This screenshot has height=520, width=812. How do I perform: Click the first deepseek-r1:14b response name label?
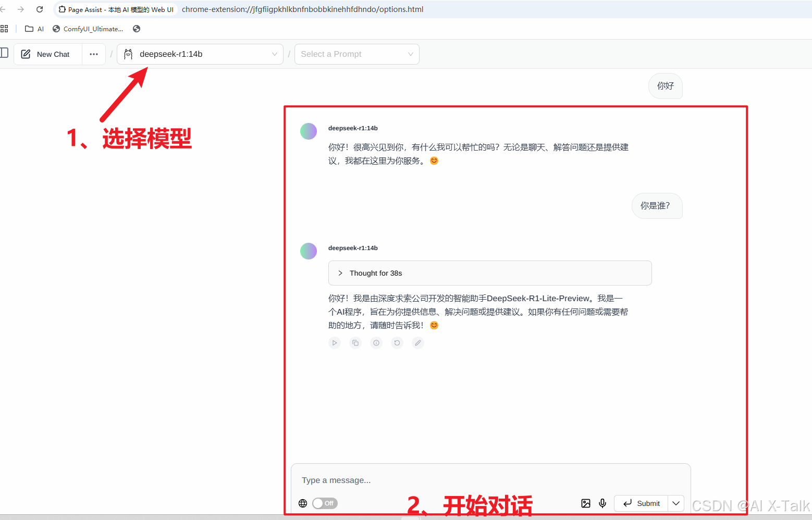pyautogui.click(x=353, y=128)
